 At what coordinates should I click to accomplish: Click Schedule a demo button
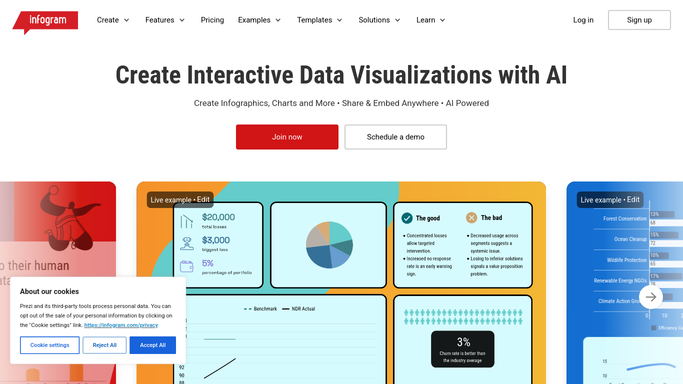[x=396, y=137]
